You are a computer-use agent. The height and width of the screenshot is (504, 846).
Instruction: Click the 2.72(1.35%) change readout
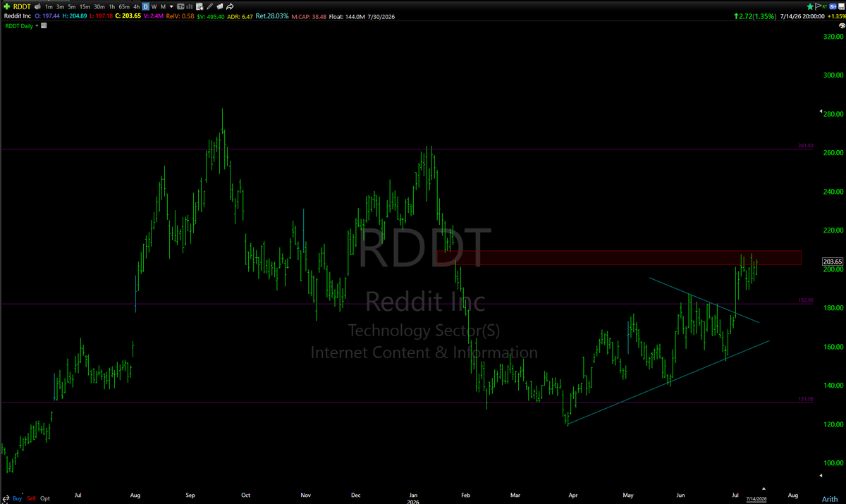[755, 16]
